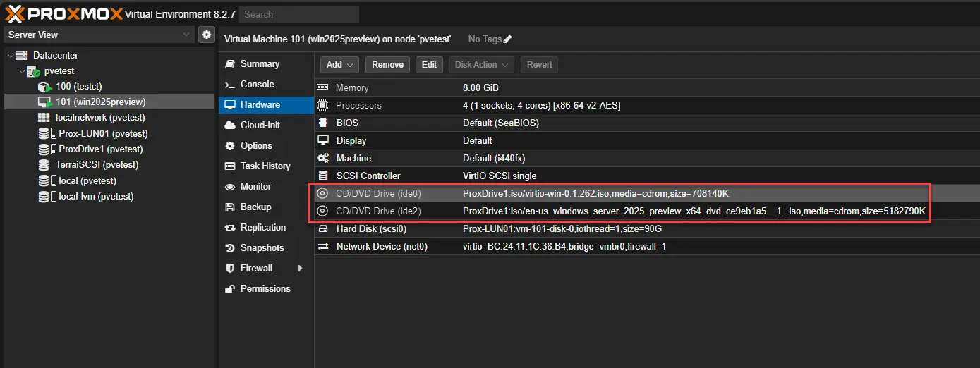Open the Options tab
The height and width of the screenshot is (368, 980).
pos(266,145)
